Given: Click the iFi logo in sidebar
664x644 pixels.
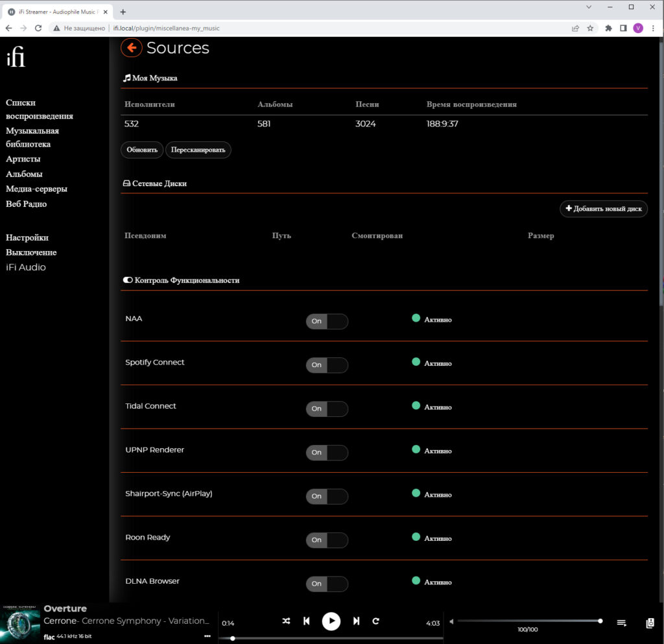Looking at the screenshot, I should pyautogui.click(x=16, y=56).
